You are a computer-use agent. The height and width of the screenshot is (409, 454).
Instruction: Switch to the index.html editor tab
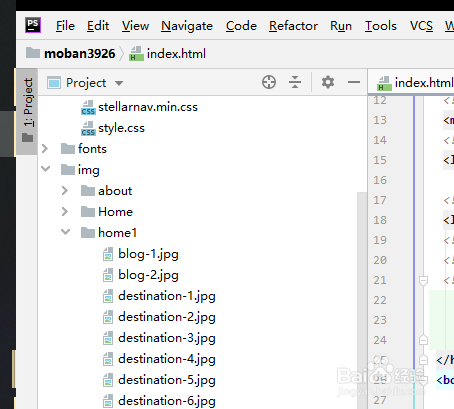415,83
